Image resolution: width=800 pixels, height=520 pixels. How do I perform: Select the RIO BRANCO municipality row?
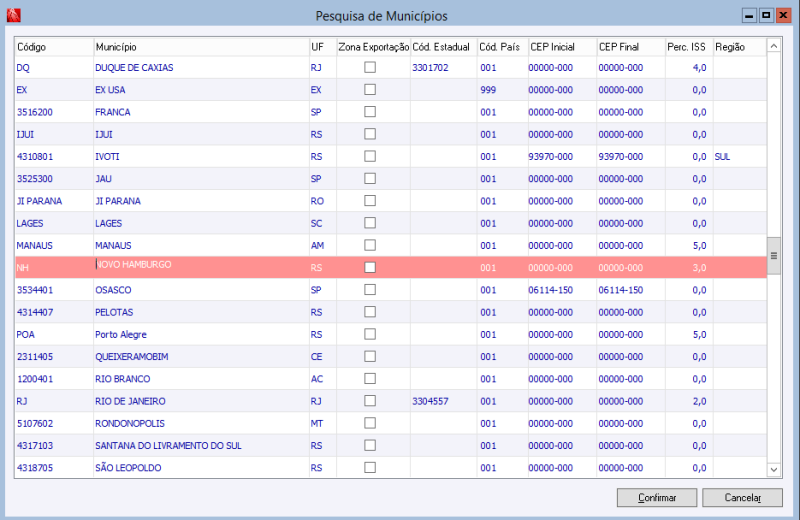pyautogui.click(x=391, y=379)
